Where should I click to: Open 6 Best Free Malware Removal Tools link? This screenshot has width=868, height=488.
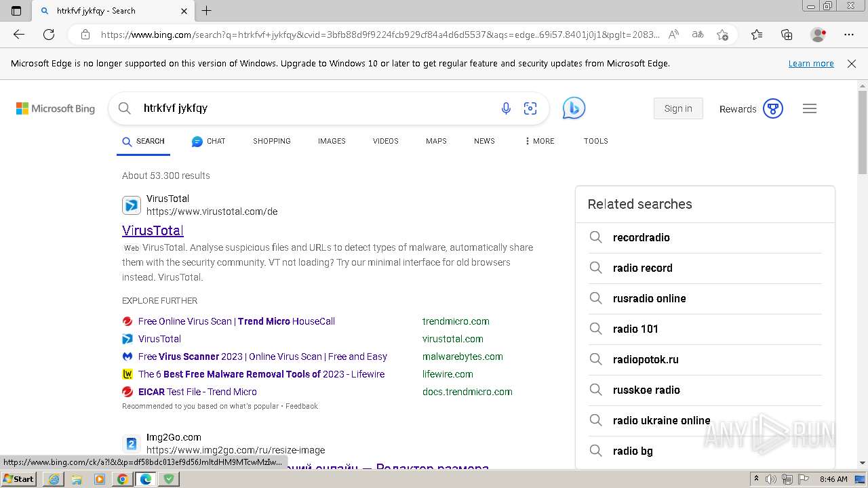pos(261,374)
